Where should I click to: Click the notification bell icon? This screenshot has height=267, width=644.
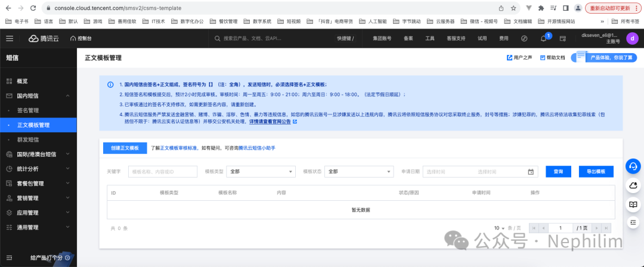coord(543,39)
